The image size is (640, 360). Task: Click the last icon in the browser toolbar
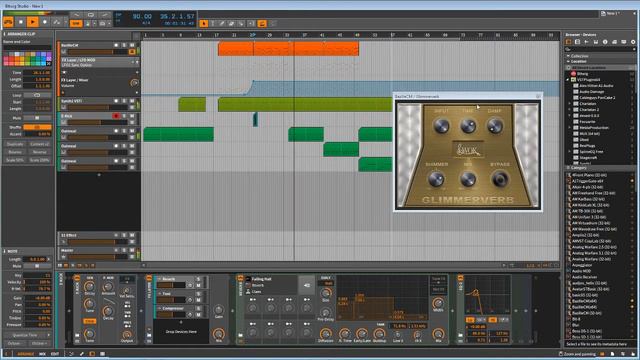point(633,42)
